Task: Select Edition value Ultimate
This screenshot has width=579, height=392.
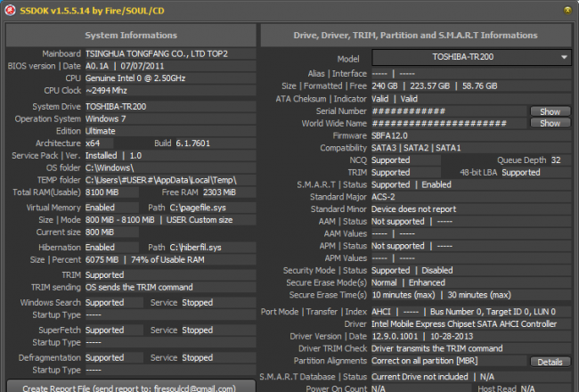Action: (x=100, y=131)
